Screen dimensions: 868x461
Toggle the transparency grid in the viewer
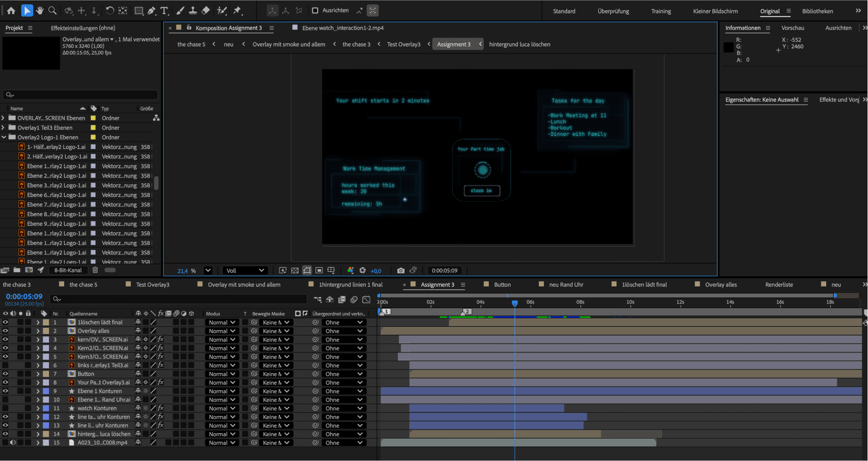[295, 270]
